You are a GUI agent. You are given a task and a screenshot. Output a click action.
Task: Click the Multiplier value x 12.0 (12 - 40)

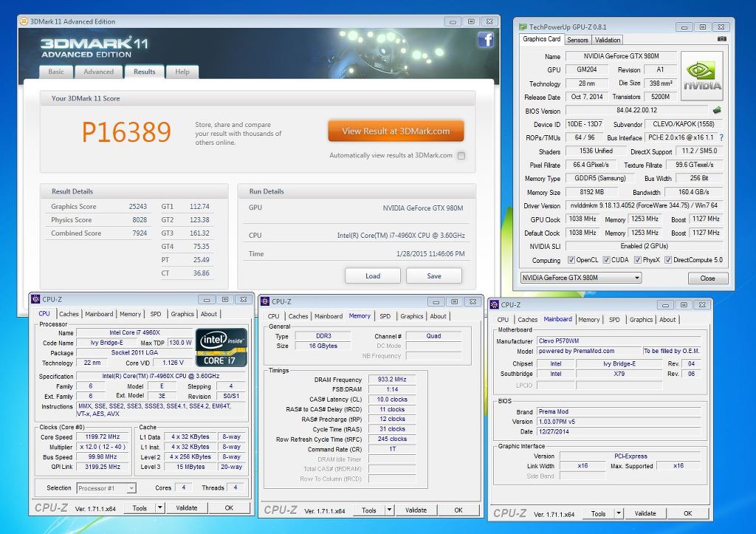pyautogui.click(x=102, y=447)
